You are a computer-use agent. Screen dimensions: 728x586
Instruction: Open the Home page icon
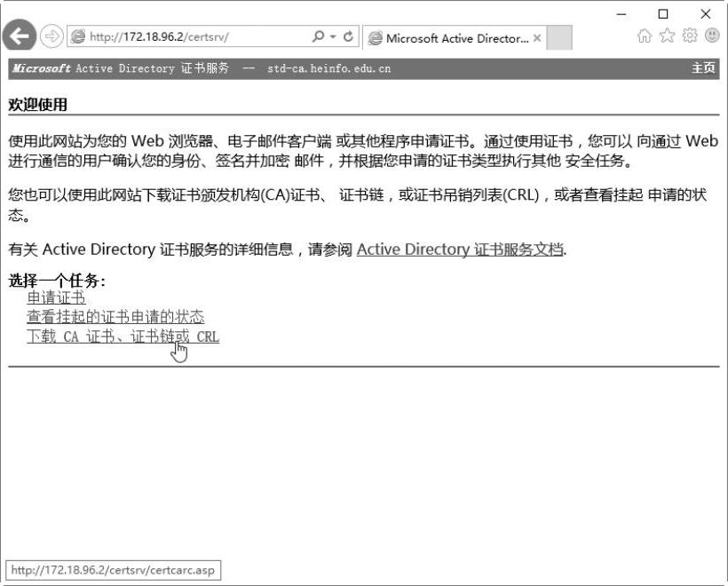tap(645, 36)
